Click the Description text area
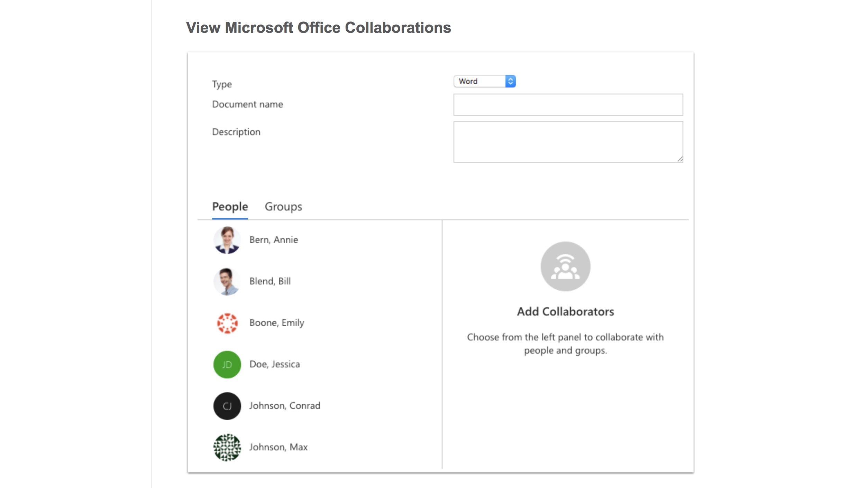Screen dimensions: 868x488 click(568, 142)
